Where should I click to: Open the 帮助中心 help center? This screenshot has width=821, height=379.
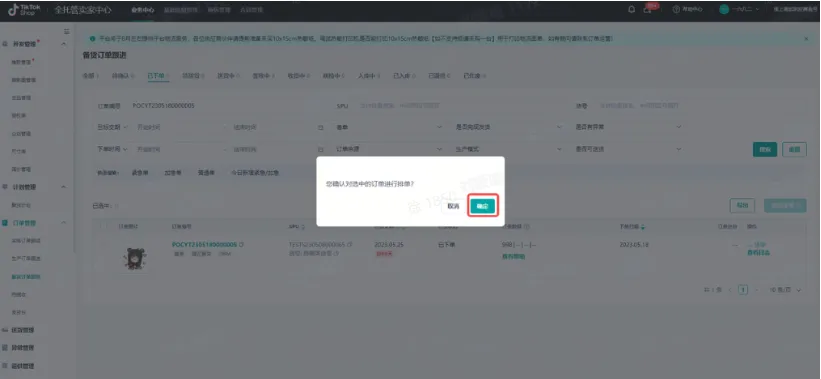coord(687,9)
